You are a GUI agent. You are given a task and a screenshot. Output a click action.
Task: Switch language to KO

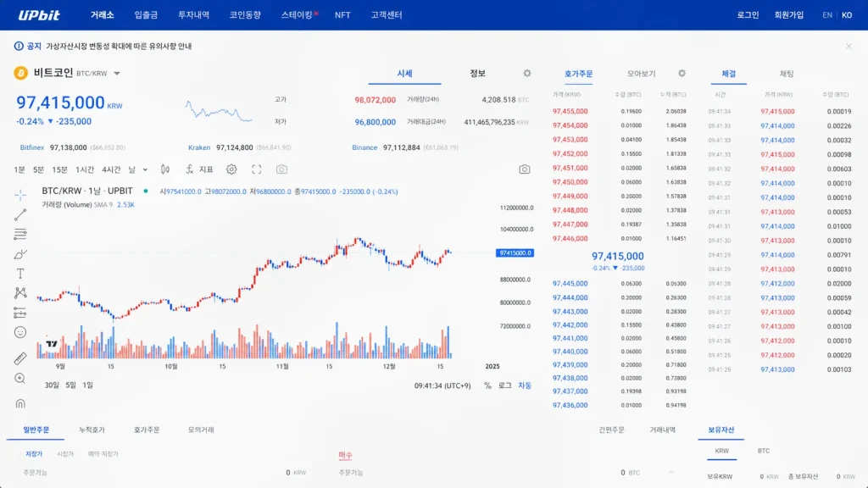point(847,15)
